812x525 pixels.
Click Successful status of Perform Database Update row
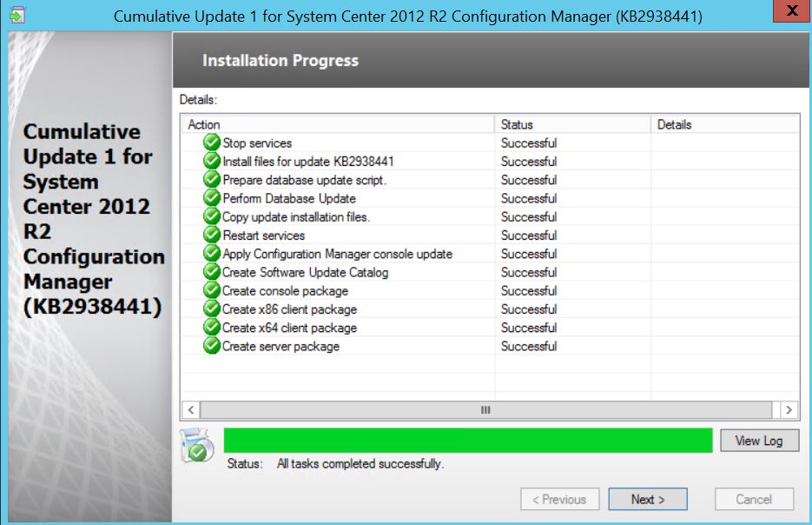[x=529, y=198]
